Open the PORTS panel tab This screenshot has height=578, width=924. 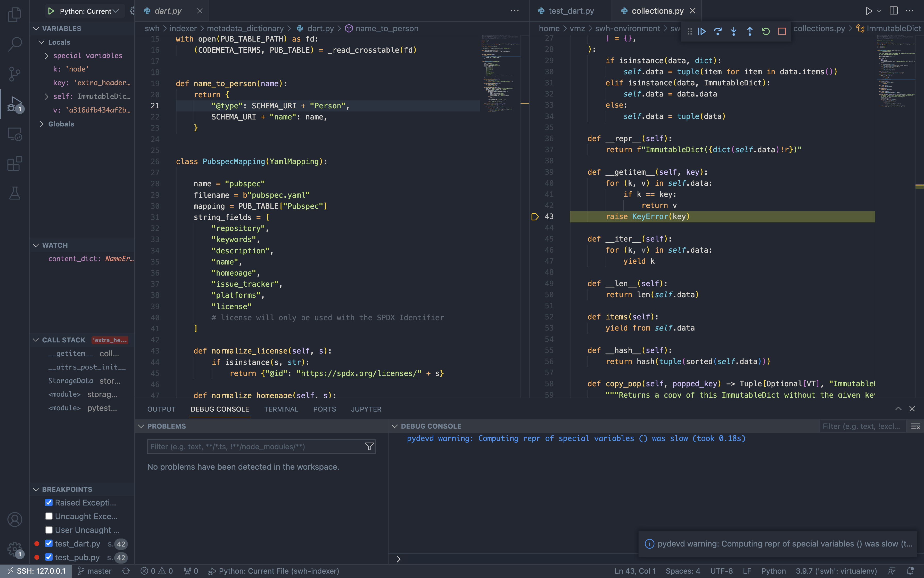click(325, 409)
